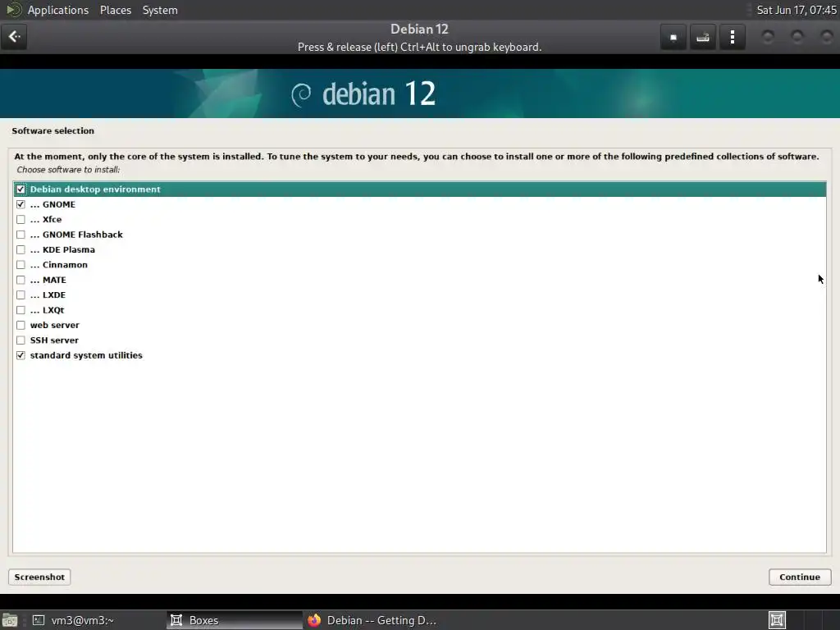Click the 'Software selection' heading
This screenshot has width=840, height=630.
[x=53, y=130]
